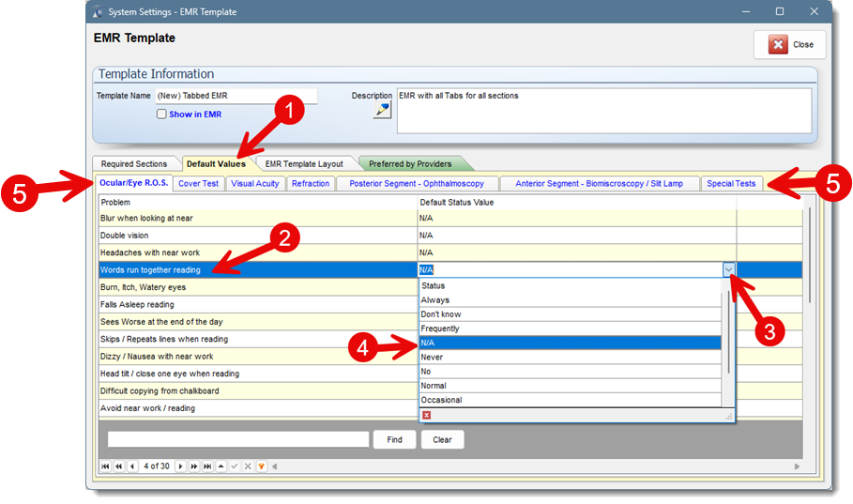This screenshot has height=504, width=853.
Task: Click the Problem column header
Action: pos(258,203)
